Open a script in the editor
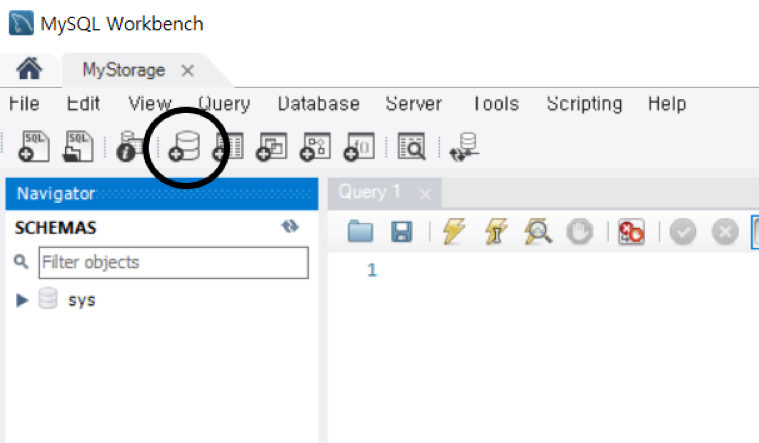This screenshot has width=759, height=443. 361,231
